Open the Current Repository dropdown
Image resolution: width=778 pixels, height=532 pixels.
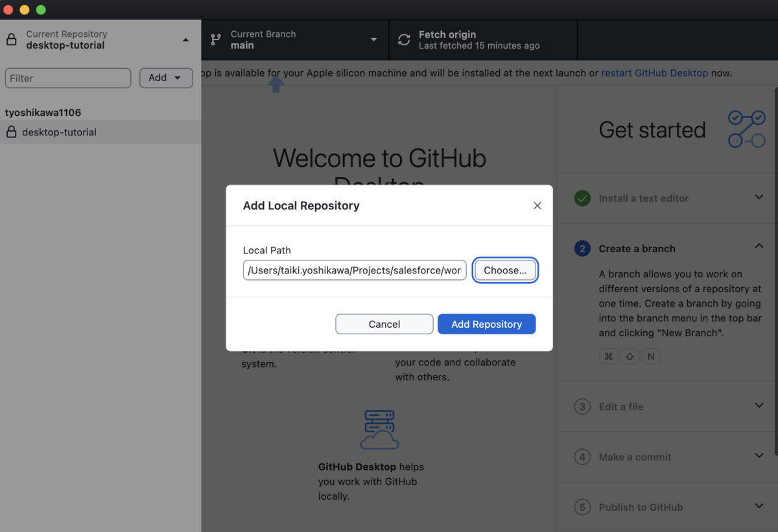click(x=100, y=40)
